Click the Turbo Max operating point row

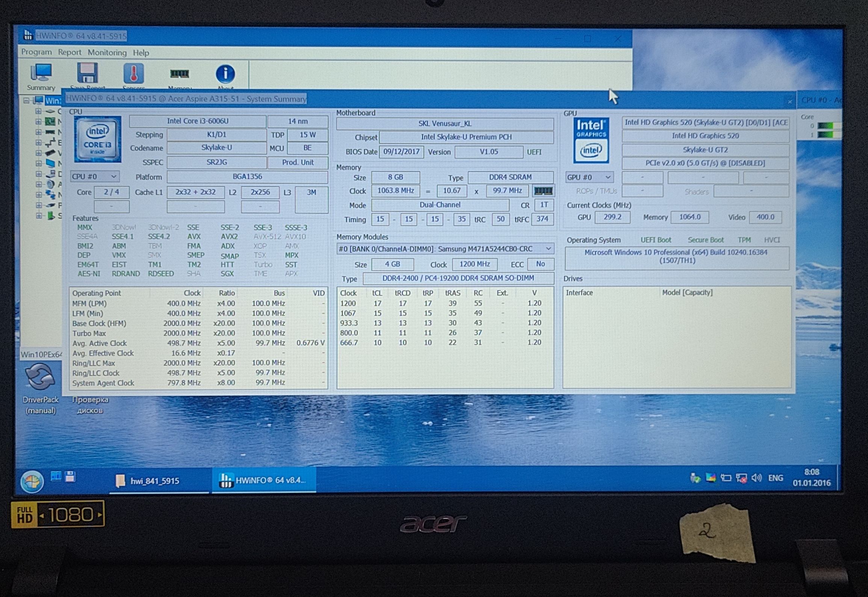(x=198, y=333)
